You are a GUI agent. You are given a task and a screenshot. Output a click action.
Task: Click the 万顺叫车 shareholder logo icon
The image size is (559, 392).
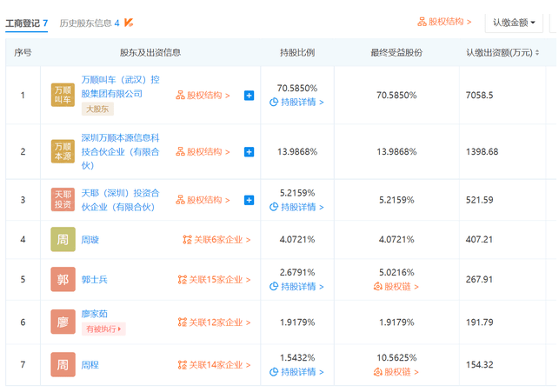(x=63, y=95)
